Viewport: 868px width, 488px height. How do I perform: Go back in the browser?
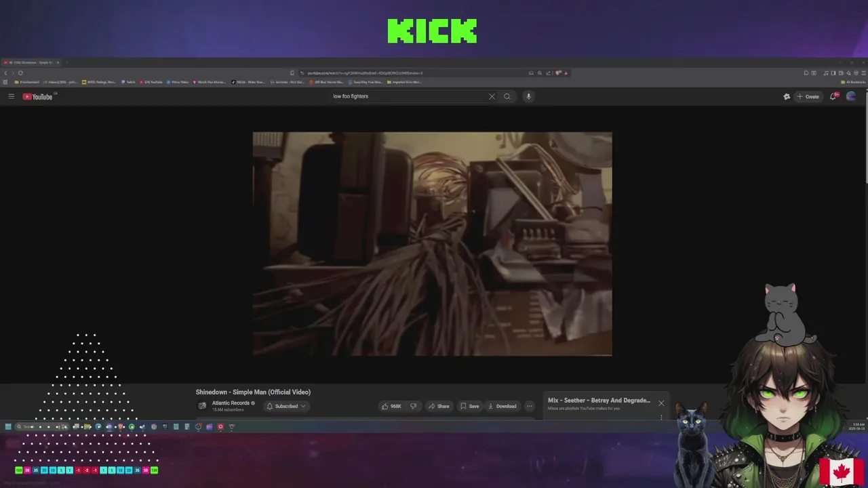[5, 73]
